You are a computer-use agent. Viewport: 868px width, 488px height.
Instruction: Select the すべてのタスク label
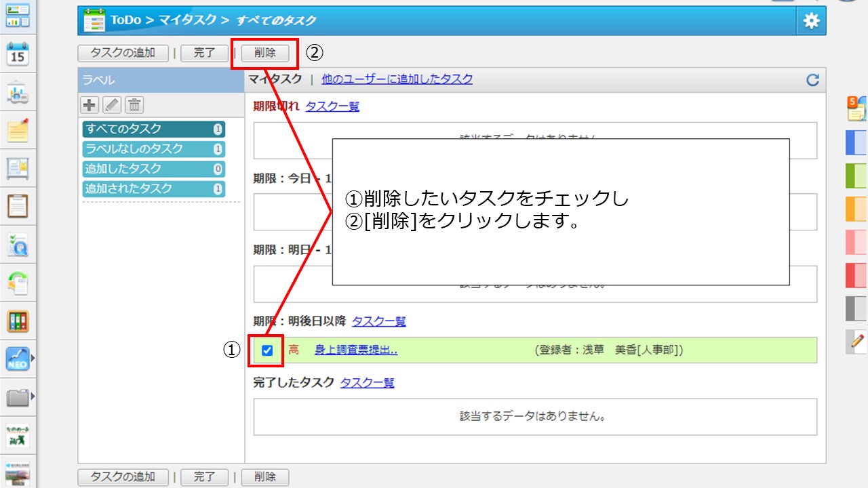(x=153, y=129)
